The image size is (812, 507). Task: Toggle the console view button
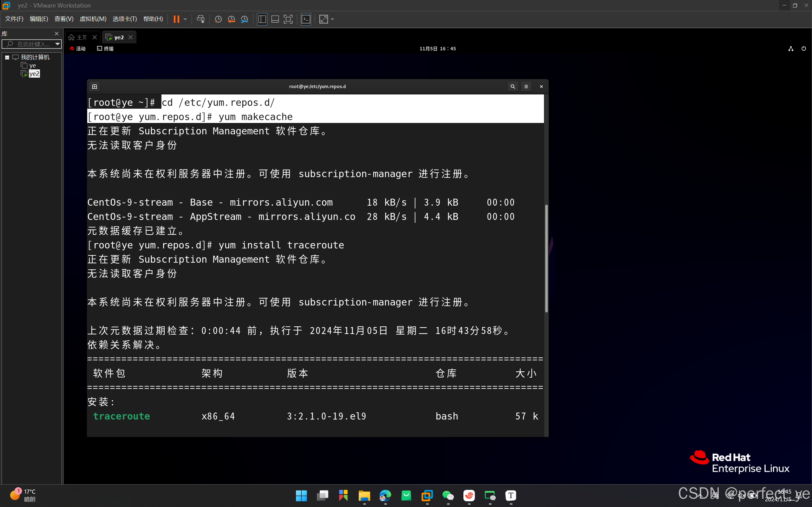click(306, 19)
